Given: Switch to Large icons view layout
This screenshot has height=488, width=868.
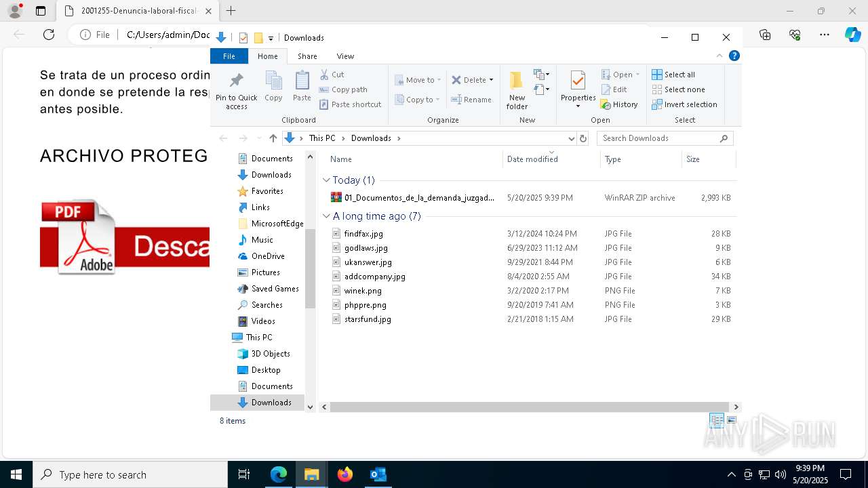Looking at the screenshot, I should point(731,420).
